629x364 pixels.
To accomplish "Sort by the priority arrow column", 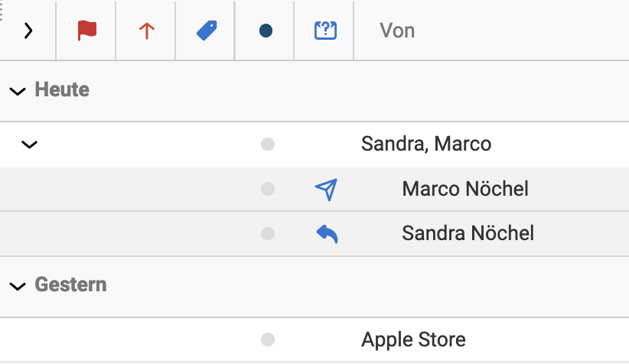I will click(x=147, y=31).
